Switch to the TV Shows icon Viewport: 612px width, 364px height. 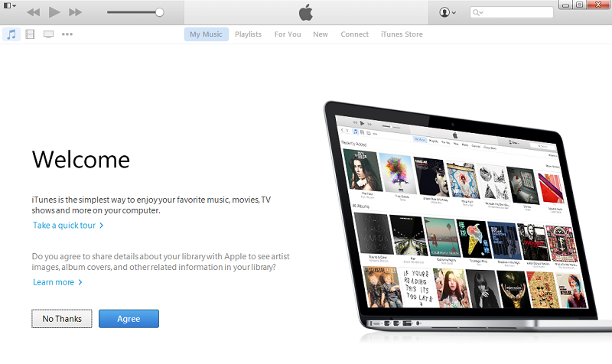click(48, 34)
